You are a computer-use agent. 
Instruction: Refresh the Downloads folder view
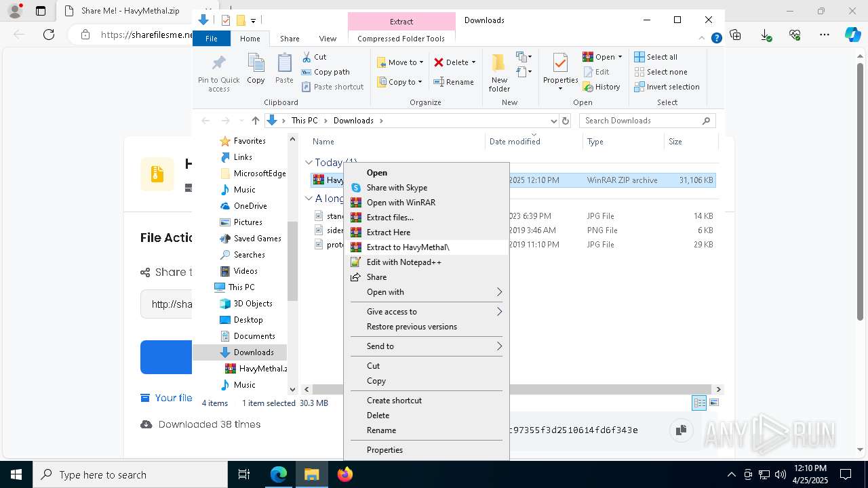566,121
